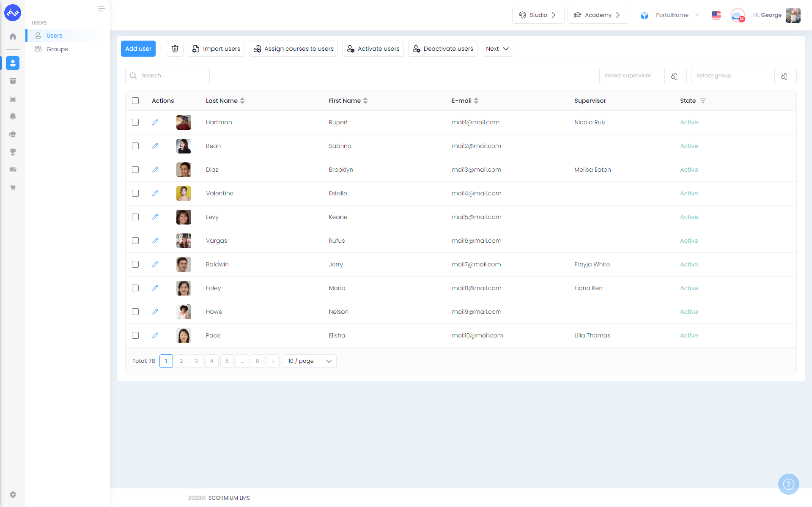Click the State column filter icon

(703, 101)
